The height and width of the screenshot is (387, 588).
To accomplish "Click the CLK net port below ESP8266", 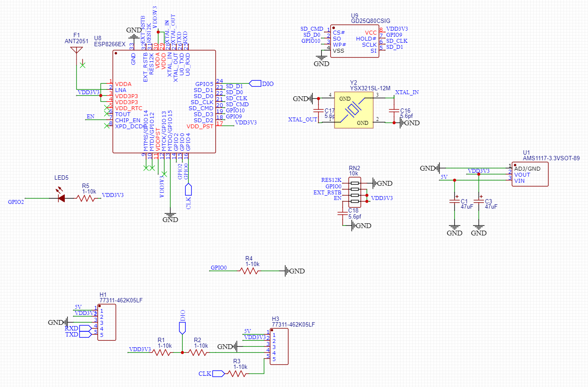I will click(x=188, y=196).
